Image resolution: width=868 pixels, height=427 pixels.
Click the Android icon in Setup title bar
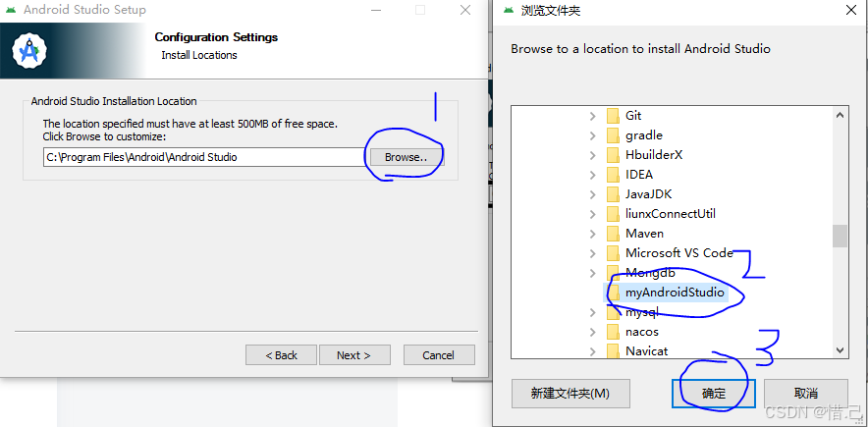point(11,10)
